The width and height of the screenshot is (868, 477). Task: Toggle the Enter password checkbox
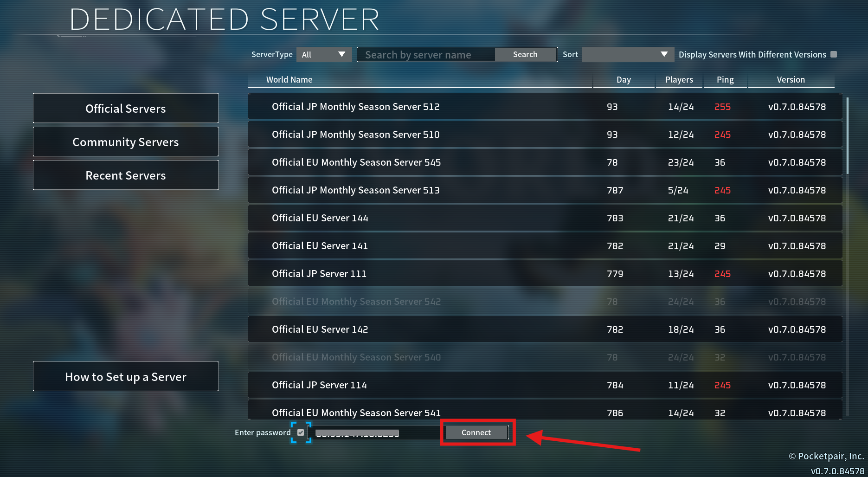pos(301,432)
